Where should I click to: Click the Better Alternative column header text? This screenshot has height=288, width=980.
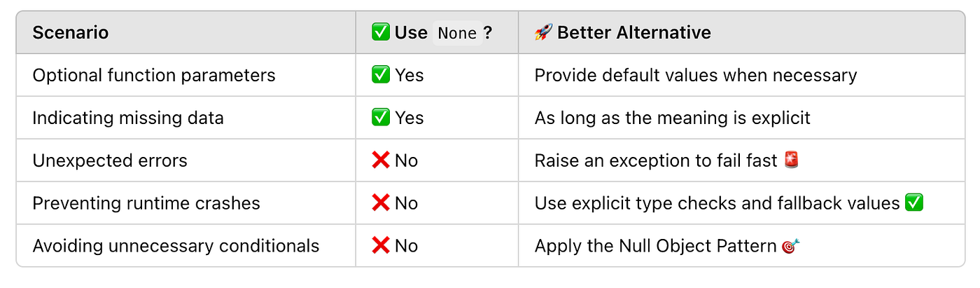point(634,33)
